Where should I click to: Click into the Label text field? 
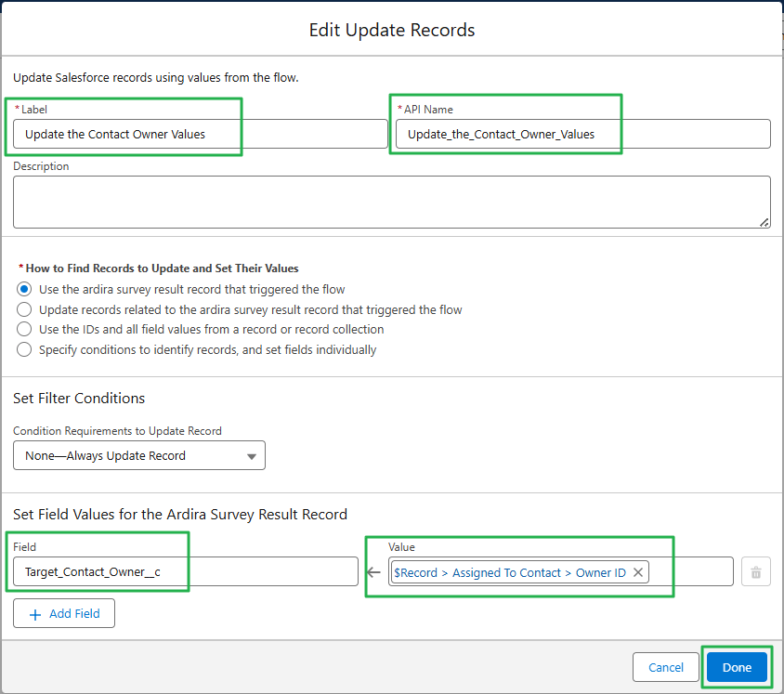tap(200, 134)
